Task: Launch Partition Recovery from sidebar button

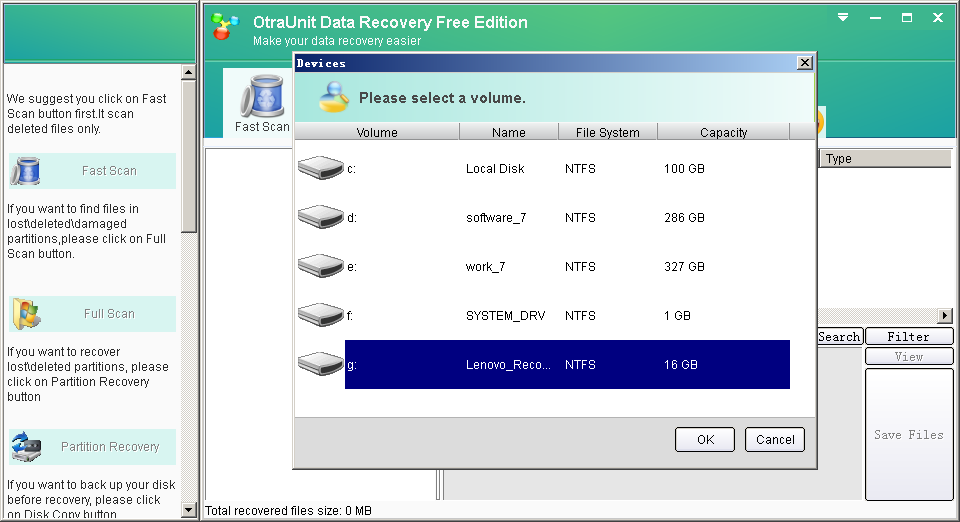Action: 92,447
